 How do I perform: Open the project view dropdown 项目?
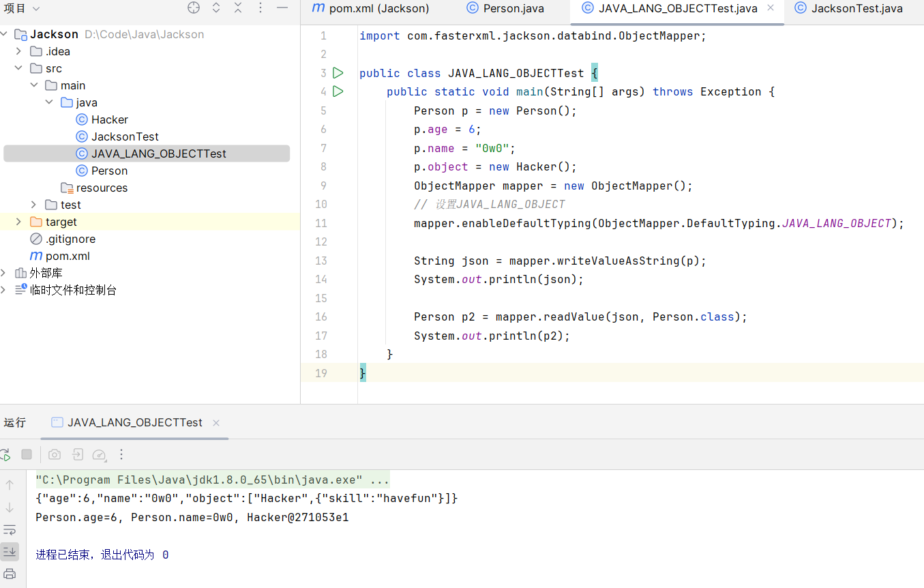(x=22, y=8)
